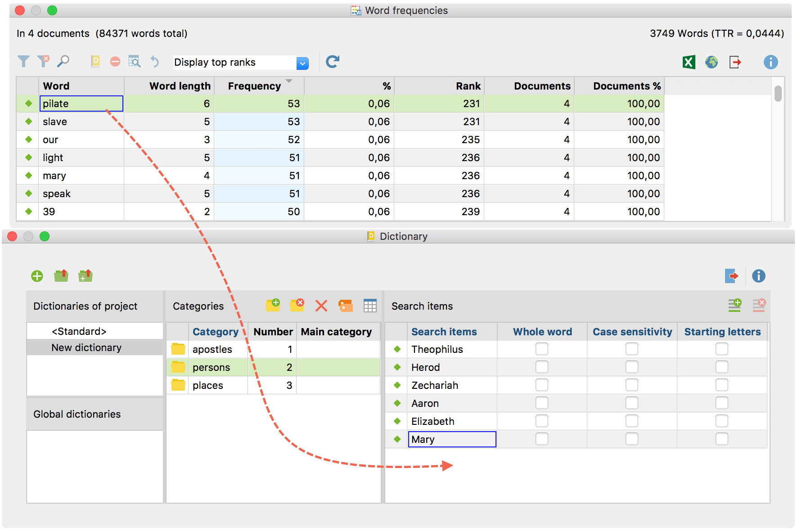
Task: Open the Display top ranks dropdown
Action: (302, 63)
